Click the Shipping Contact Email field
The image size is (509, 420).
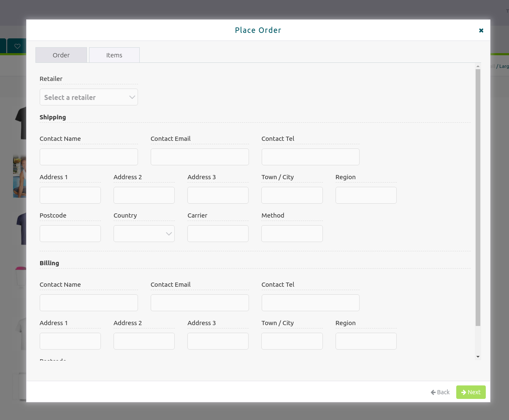point(200,157)
